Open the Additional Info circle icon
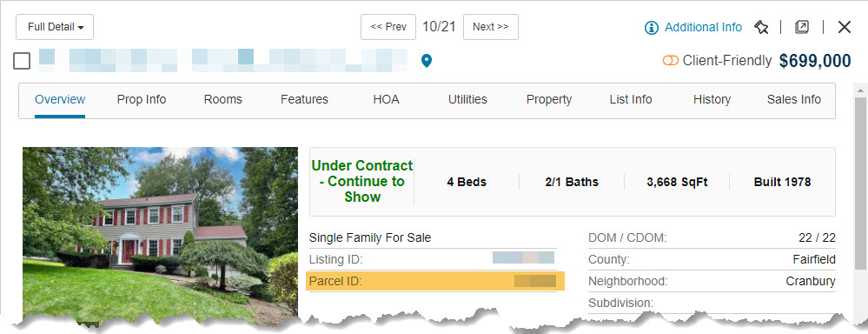Image resolution: width=868 pixels, height=334 pixels. click(652, 27)
